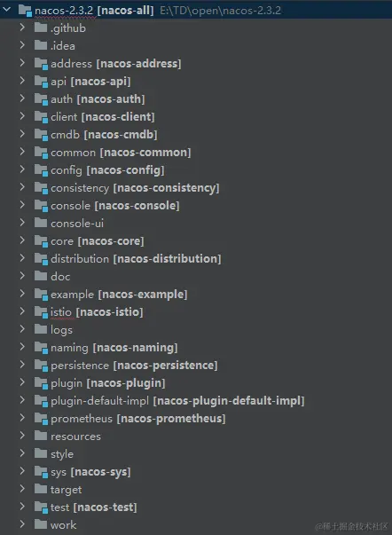Expand the plugin-default-impl folder chevron
The height and width of the screenshot is (535, 392).
click(22, 400)
